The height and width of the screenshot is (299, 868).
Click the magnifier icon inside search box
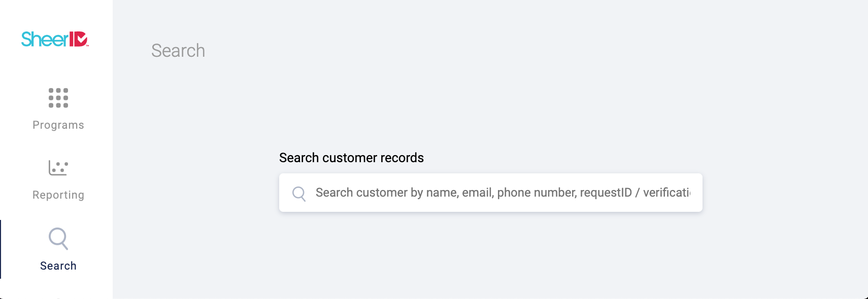299,194
